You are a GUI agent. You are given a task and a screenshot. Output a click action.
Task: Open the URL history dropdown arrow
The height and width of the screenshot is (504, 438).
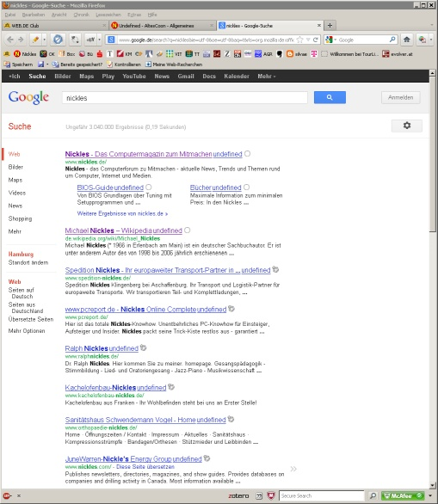point(308,40)
